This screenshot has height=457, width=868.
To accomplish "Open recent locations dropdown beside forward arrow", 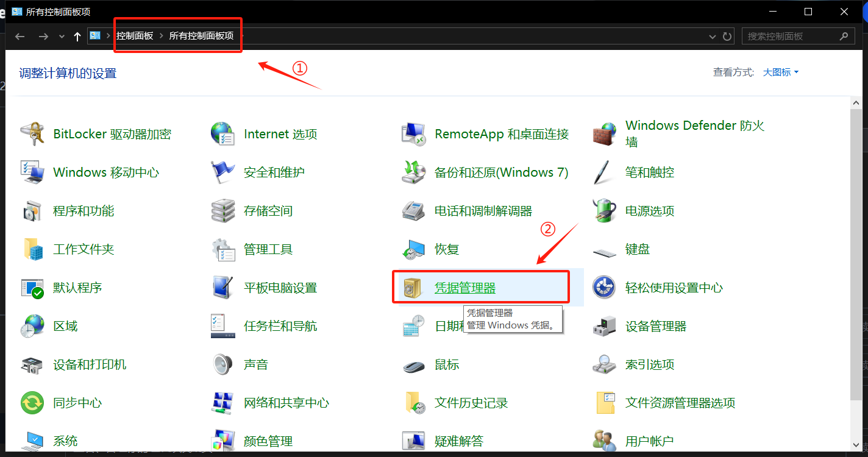I will click(62, 37).
